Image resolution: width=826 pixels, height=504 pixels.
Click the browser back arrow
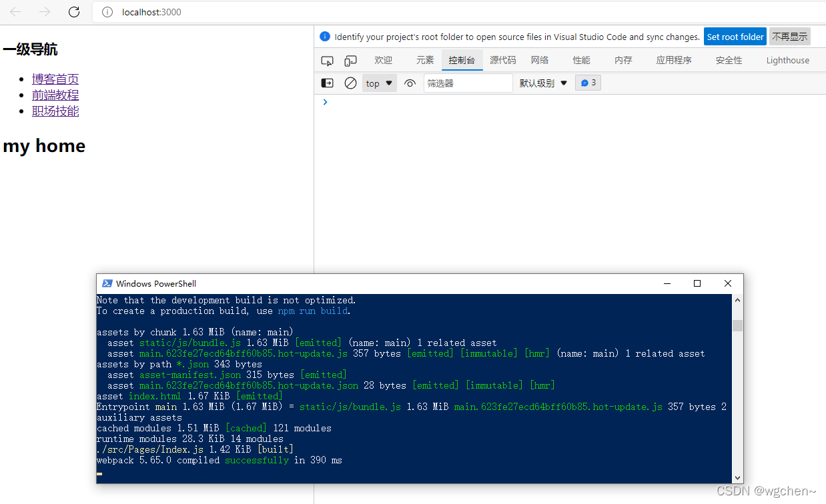[15, 12]
